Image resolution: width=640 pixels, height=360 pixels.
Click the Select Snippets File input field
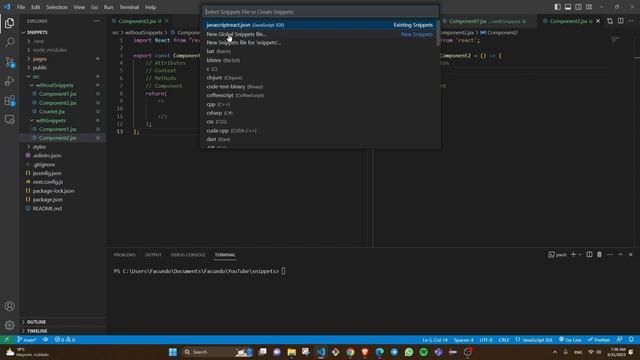321,12
